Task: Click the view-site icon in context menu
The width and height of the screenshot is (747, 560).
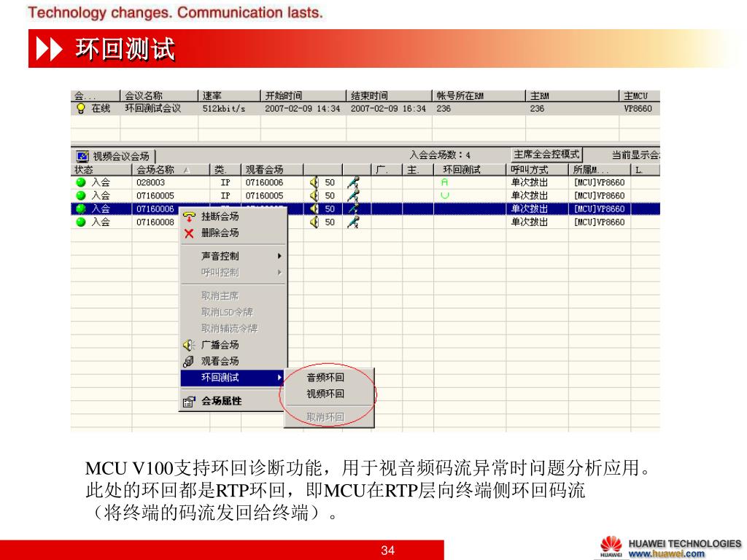Action: tap(189, 362)
